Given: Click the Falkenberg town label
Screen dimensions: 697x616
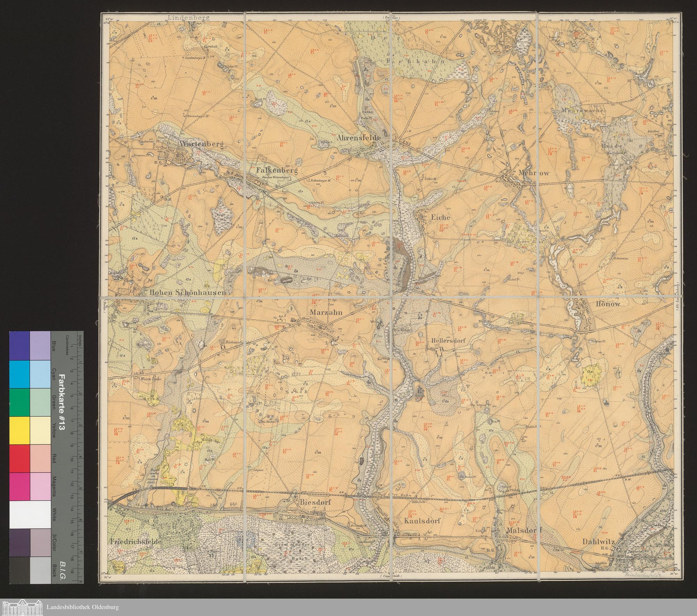Looking at the screenshot, I should (277, 171).
